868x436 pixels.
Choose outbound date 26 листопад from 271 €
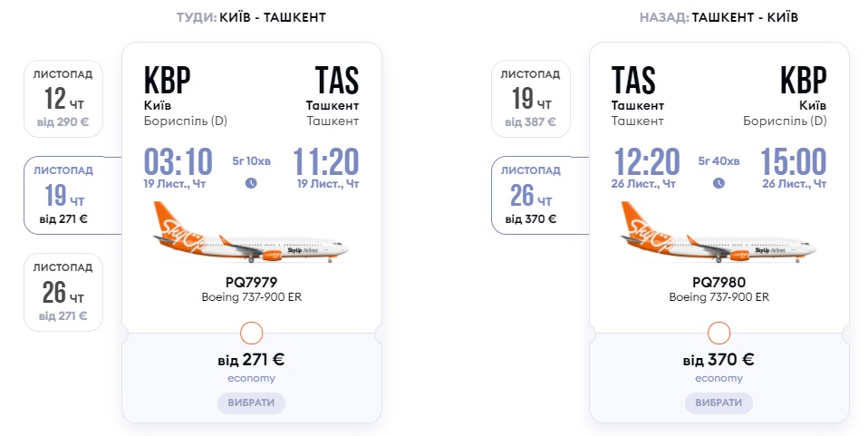pyautogui.click(x=63, y=292)
